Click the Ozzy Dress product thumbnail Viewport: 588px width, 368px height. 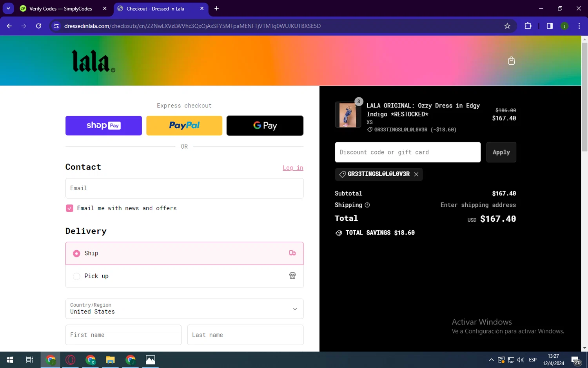[x=348, y=115]
